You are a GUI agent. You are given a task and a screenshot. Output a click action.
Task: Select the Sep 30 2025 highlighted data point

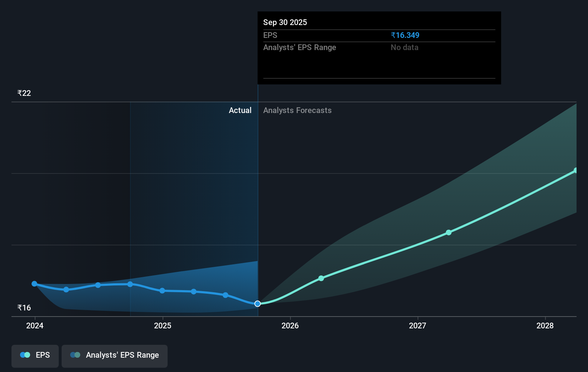[x=257, y=304]
